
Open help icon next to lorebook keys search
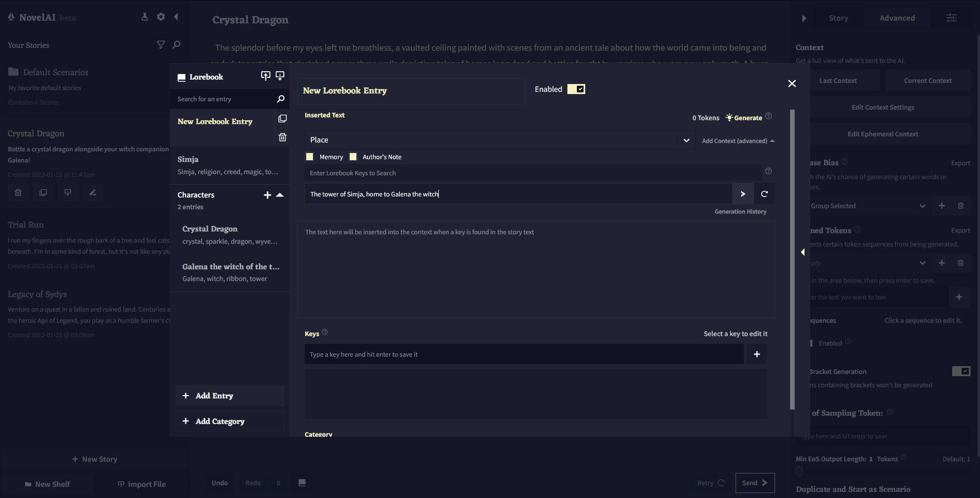[x=768, y=171]
